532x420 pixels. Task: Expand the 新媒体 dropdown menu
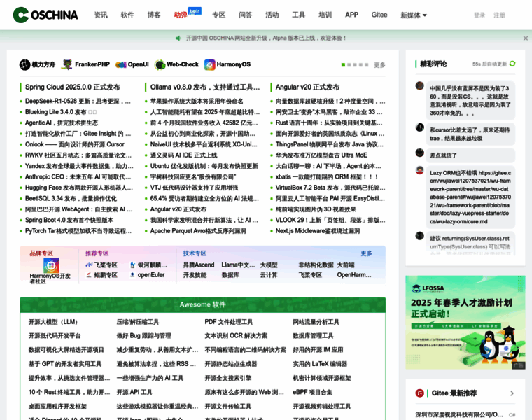click(414, 15)
